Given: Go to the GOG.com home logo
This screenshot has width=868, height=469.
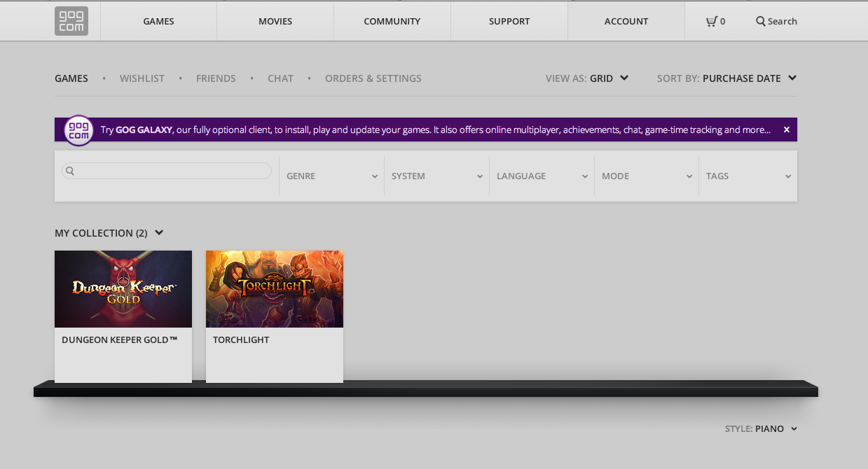Looking at the screenshot, I should coord(71,21).
